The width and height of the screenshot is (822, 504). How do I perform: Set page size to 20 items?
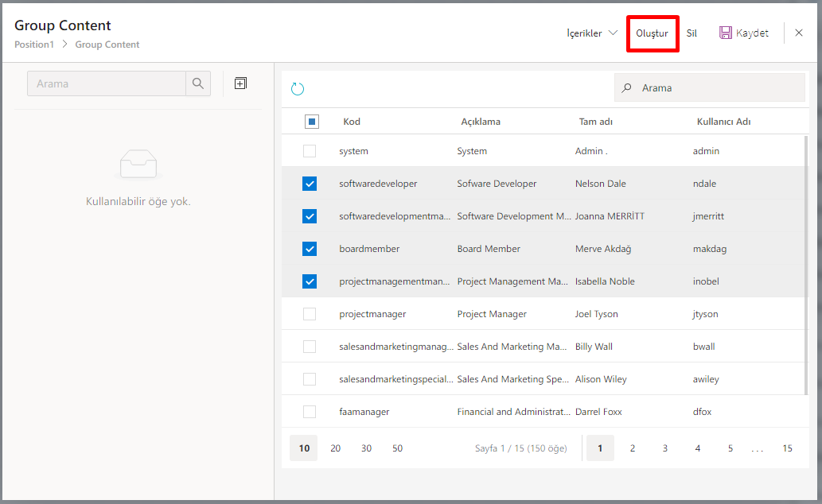click(336, 448)
